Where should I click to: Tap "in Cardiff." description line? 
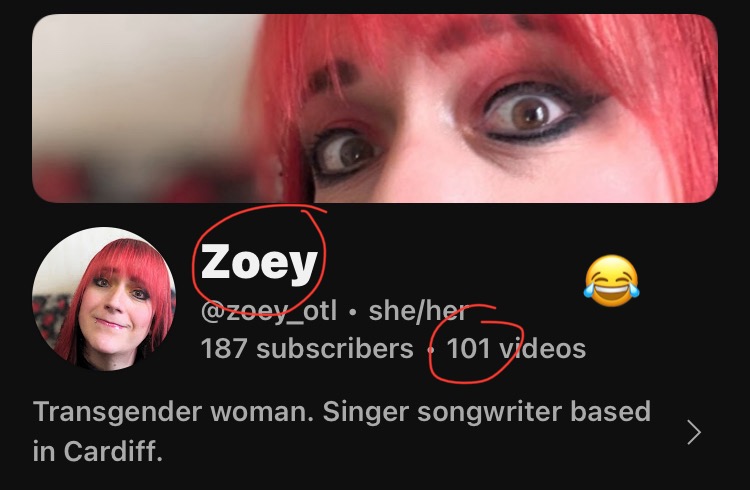[x=98, y=451]
